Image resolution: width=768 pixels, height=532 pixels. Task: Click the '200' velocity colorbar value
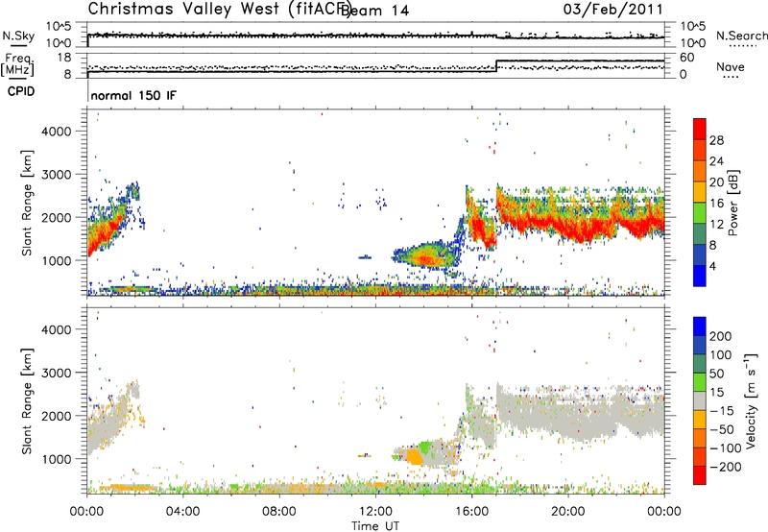point(721,336)
